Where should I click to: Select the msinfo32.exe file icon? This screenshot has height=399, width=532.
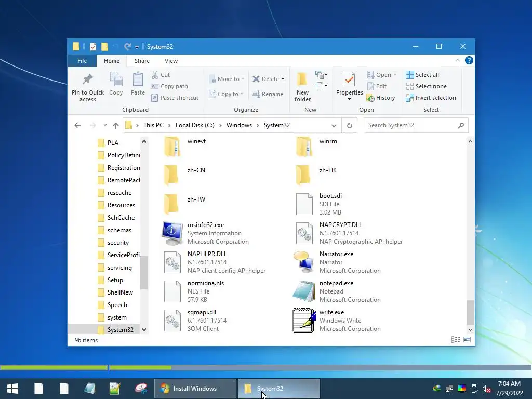click(172, 233)
